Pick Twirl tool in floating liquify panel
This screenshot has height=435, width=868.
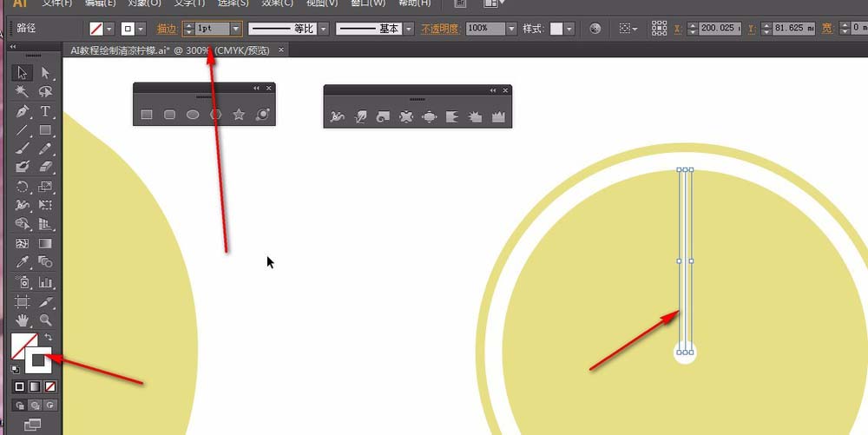[383, 116]
